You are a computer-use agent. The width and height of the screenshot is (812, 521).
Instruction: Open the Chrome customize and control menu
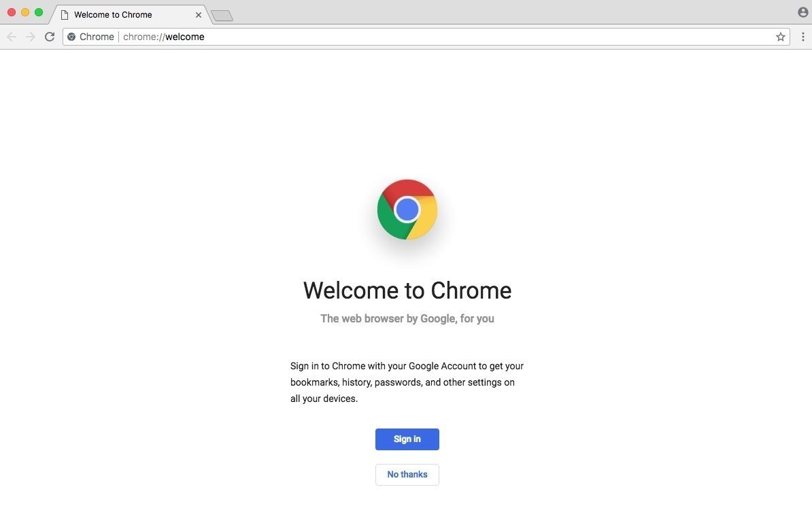click(803, 37)
